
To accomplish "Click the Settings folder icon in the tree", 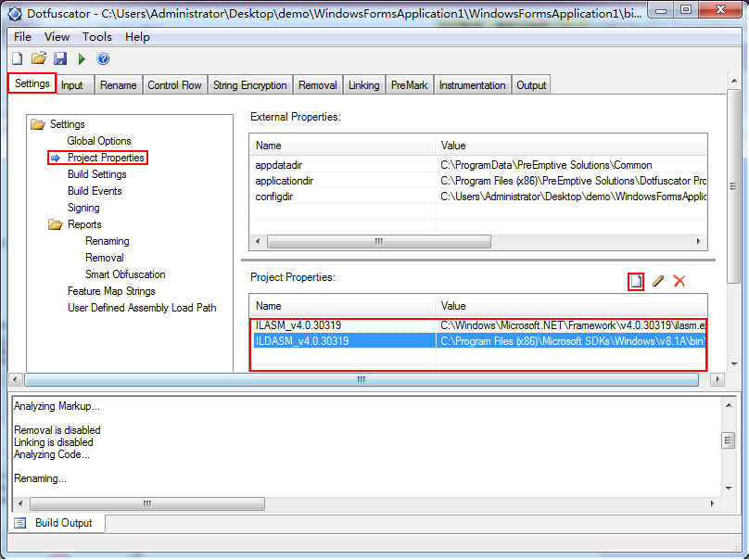I will point(38,124).
